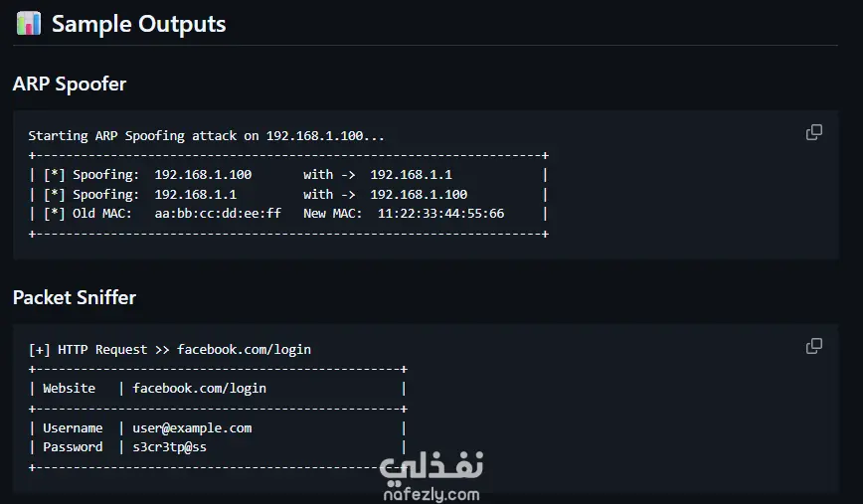This screenshot has height=504, width=863.
Task: Click the password value s3cr3tp@ss
Action: (x=170, y=446)
